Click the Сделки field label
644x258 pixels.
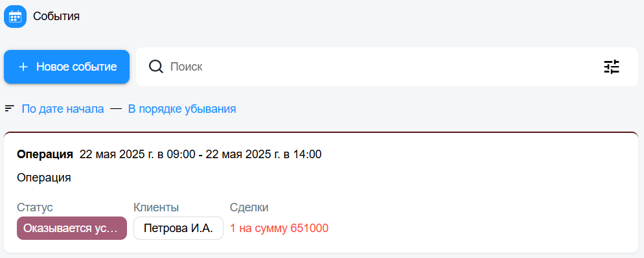(x=249, y=207)
